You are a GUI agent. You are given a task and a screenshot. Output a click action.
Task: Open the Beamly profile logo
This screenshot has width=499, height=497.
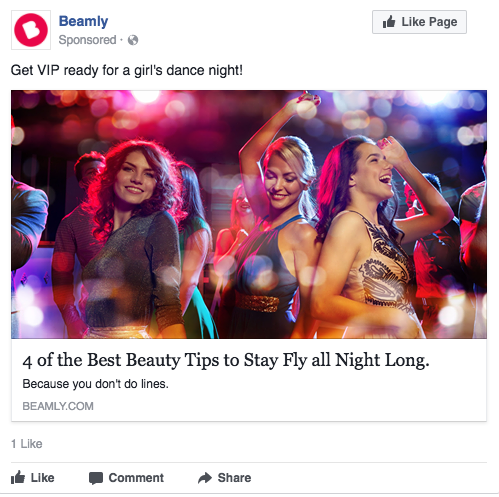point(31,30)
